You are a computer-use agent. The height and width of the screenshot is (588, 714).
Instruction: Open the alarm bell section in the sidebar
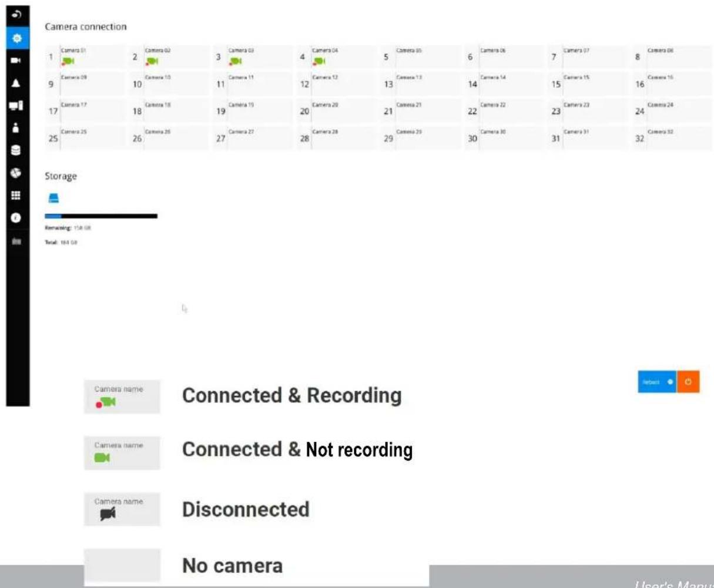pyautogui.click(x=16, y=83)
